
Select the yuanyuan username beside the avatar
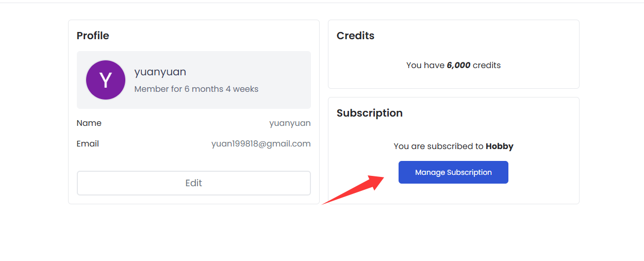(160, 72)
